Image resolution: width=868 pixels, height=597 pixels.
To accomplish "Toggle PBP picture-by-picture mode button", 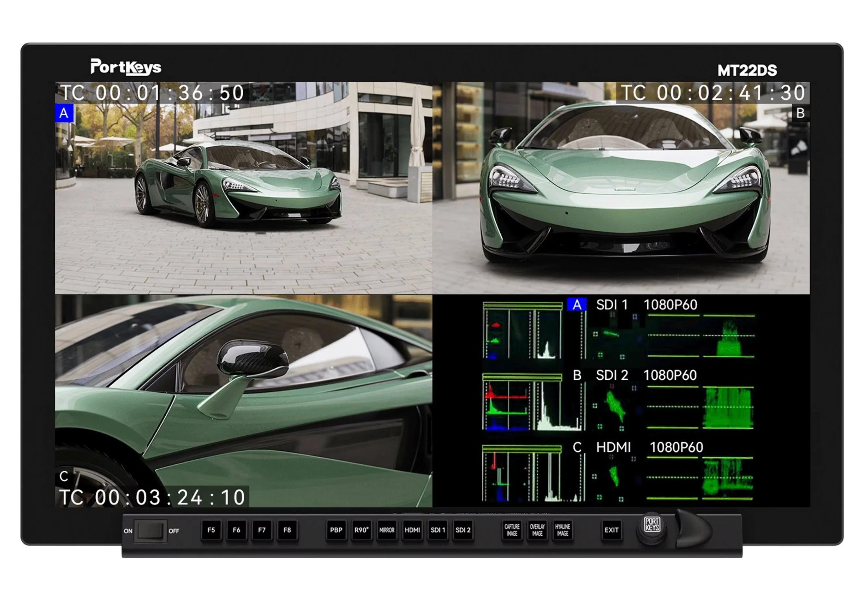I will (x=336, y=530).
